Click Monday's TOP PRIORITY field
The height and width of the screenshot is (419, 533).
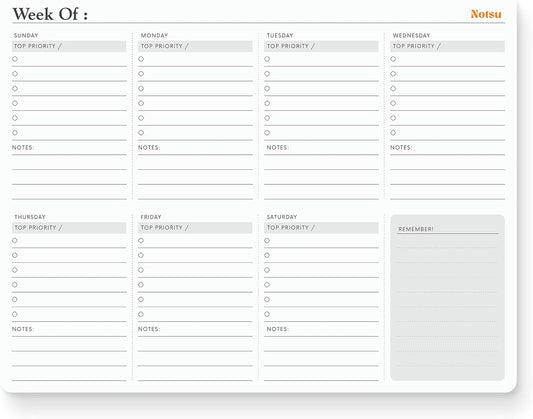[x=195, y=46]
